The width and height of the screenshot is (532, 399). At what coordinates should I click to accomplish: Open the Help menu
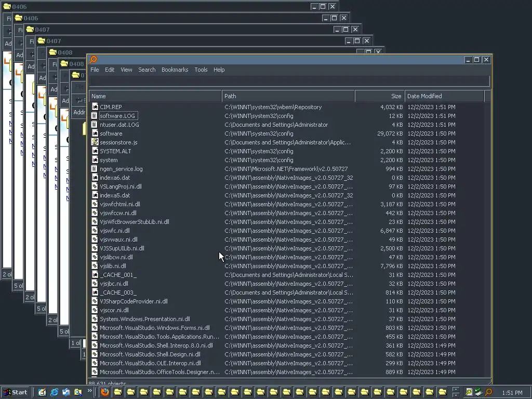219,70
